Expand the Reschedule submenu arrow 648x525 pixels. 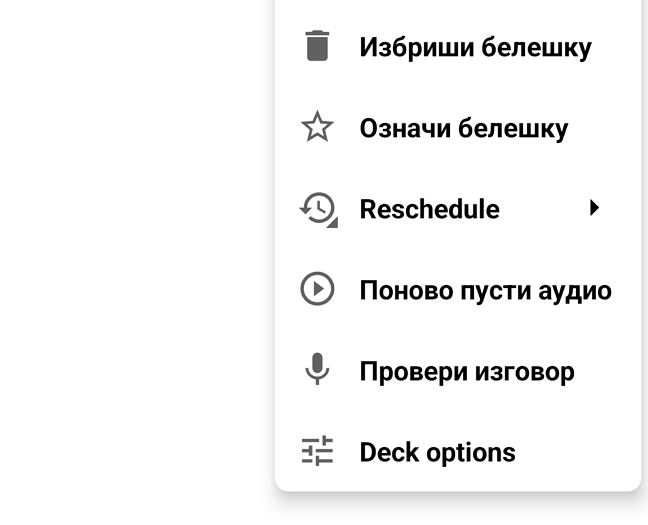tap(595, 208)
